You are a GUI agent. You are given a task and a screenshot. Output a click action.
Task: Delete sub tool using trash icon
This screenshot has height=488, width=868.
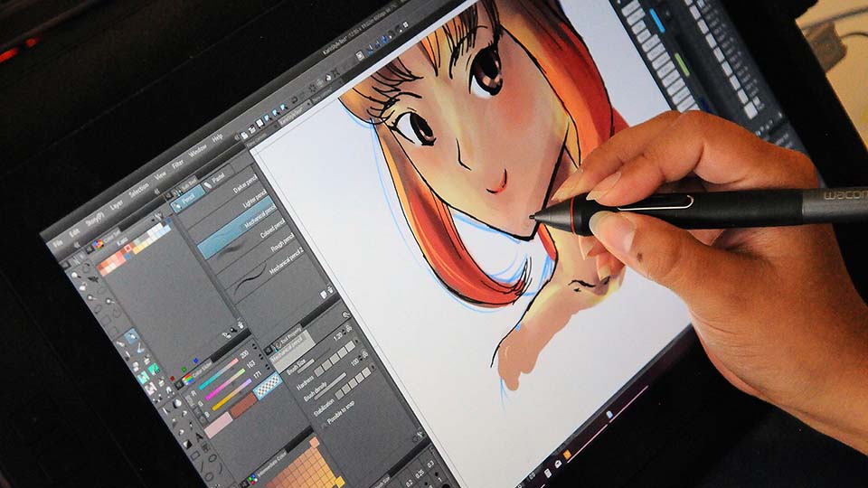point(331,288)
